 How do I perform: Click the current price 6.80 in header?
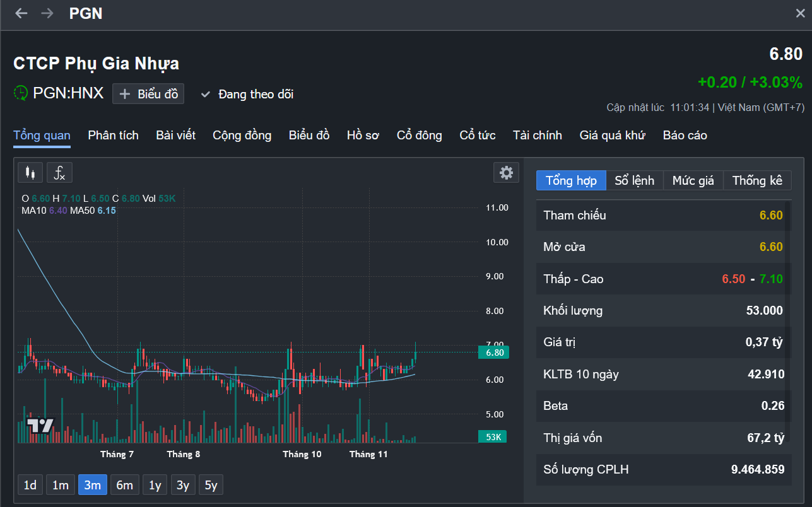pyautogui.click(x=786, y=54)
